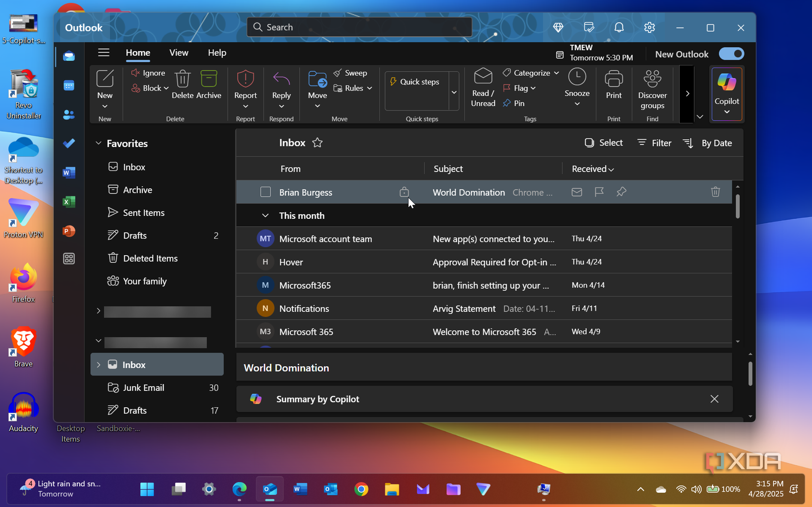Image resolution: width=812 pixels, height=507 pixels.
Task: Switch to the View ribbon tab
Action: pyautogui.click(x=179, y=53)
